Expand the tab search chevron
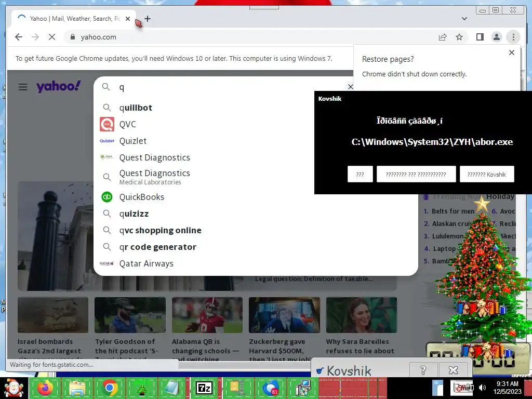 point(464,19)
